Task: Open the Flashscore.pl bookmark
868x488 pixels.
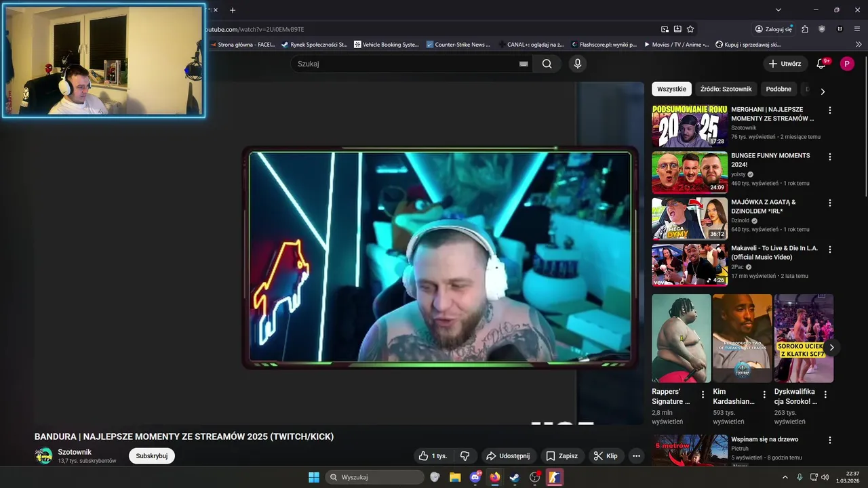Action: 604,45
